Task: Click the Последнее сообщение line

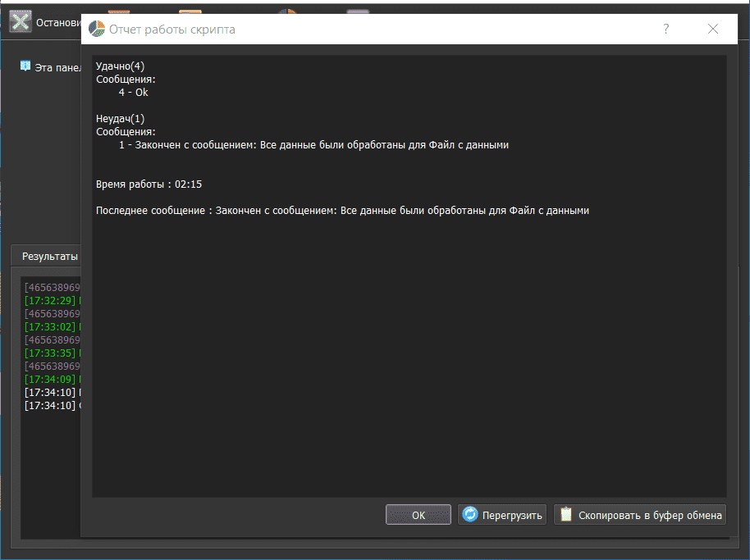Action: (x=342, y=210)
